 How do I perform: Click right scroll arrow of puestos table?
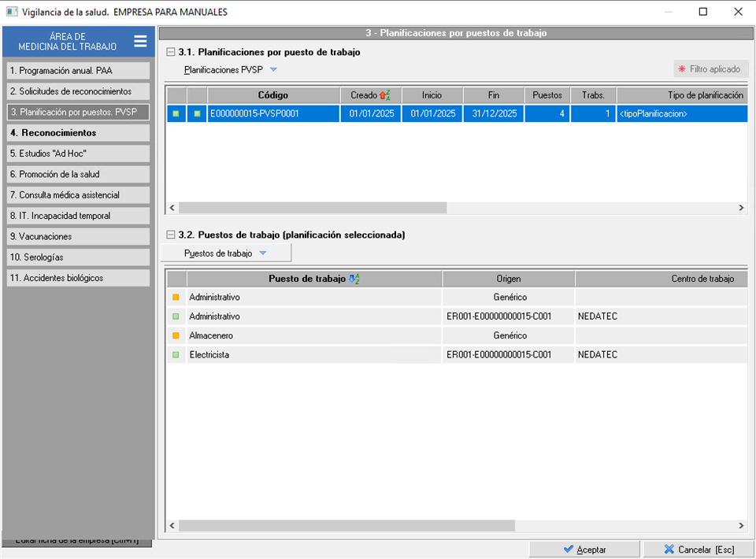740,526
